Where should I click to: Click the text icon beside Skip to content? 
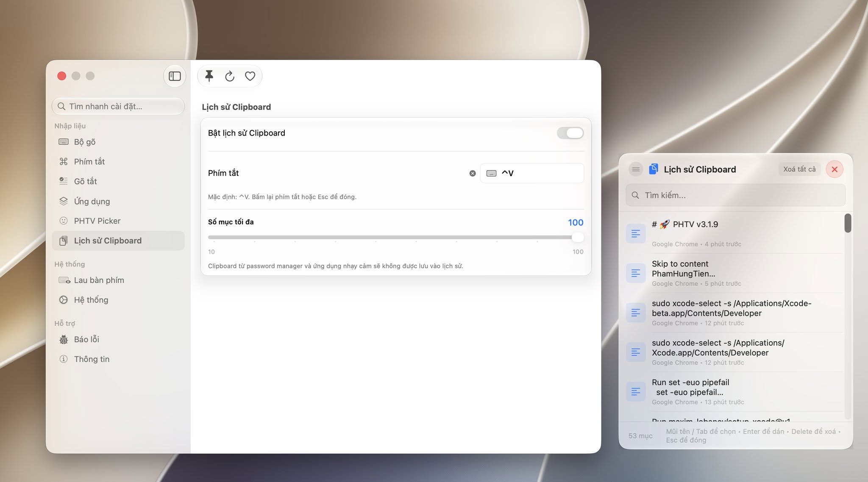pyautogui.click(x=636, y=273)
